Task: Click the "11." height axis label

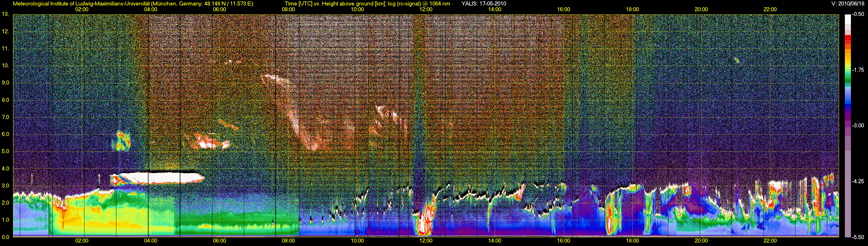Action: pos(6,49)
